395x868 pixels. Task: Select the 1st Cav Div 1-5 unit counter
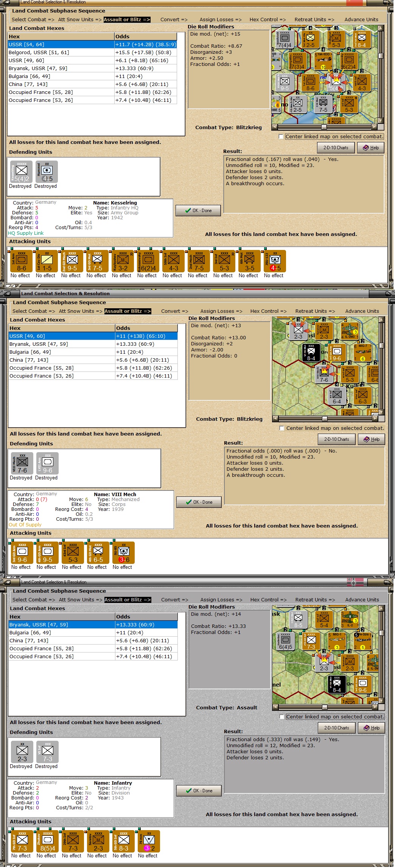click(x=47, y=261)
